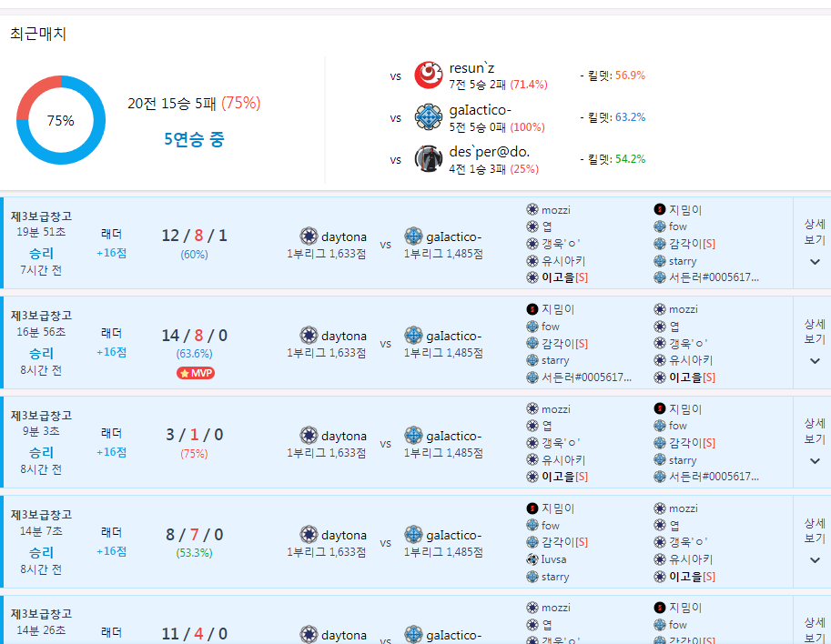The height and width of the screenshot is (644, 831).
Task: Click icon beside mozzi in 14분 7초 match
Action: [660, 508]
